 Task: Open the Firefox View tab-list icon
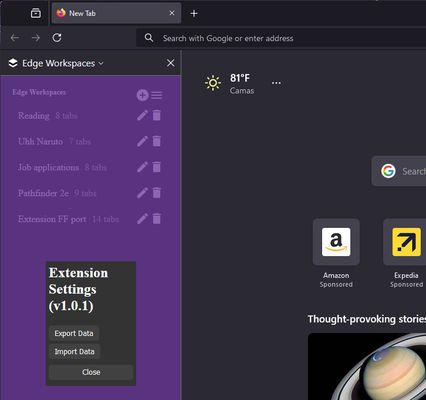click(x=36, y=13)
